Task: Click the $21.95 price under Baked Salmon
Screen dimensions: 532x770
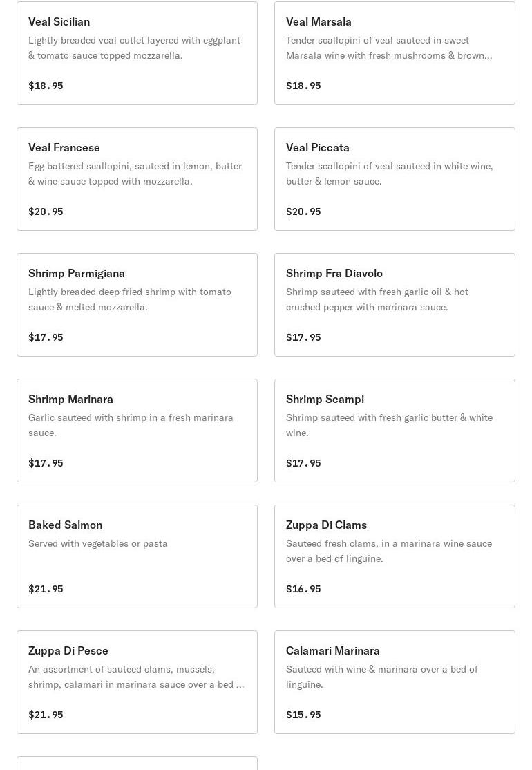Action: [46, 589]
